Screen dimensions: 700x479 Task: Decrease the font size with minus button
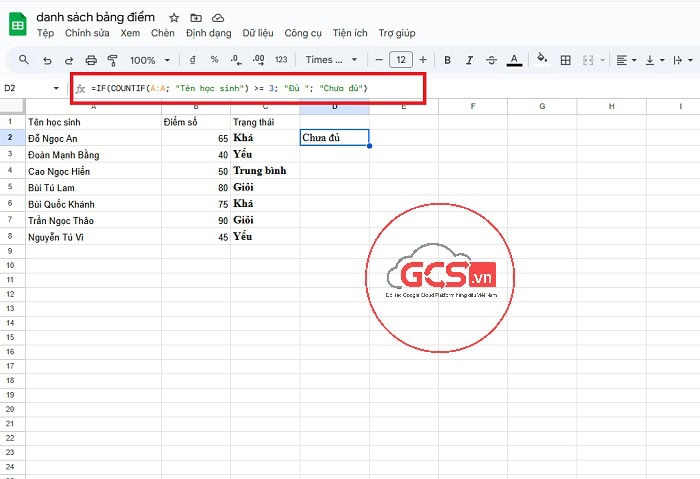pyautogui.click(x=376, y=60)
